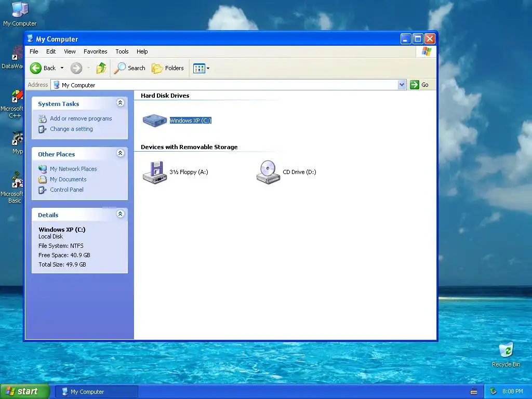Screen dimensions: 532x399
Task: Select the CD Drive (D:) icon
Action: point(268,172)
